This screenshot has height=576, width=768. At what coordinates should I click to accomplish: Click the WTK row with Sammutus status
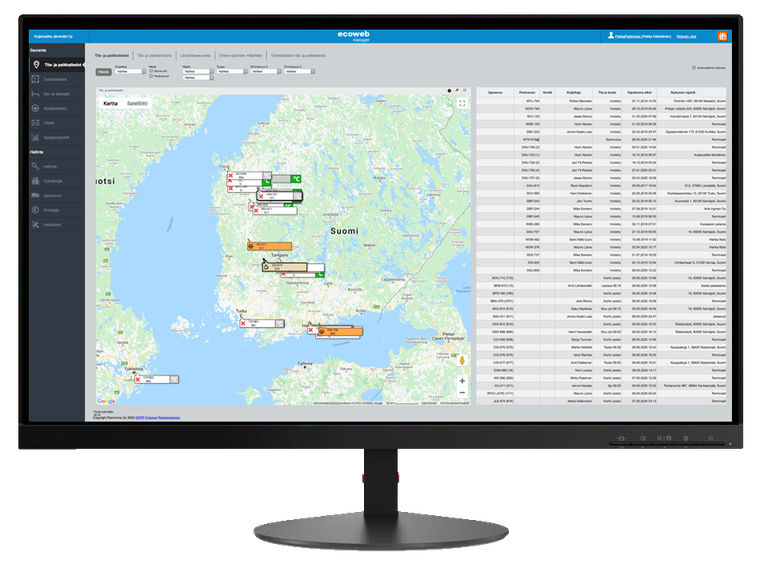click(x=601, y=140)
